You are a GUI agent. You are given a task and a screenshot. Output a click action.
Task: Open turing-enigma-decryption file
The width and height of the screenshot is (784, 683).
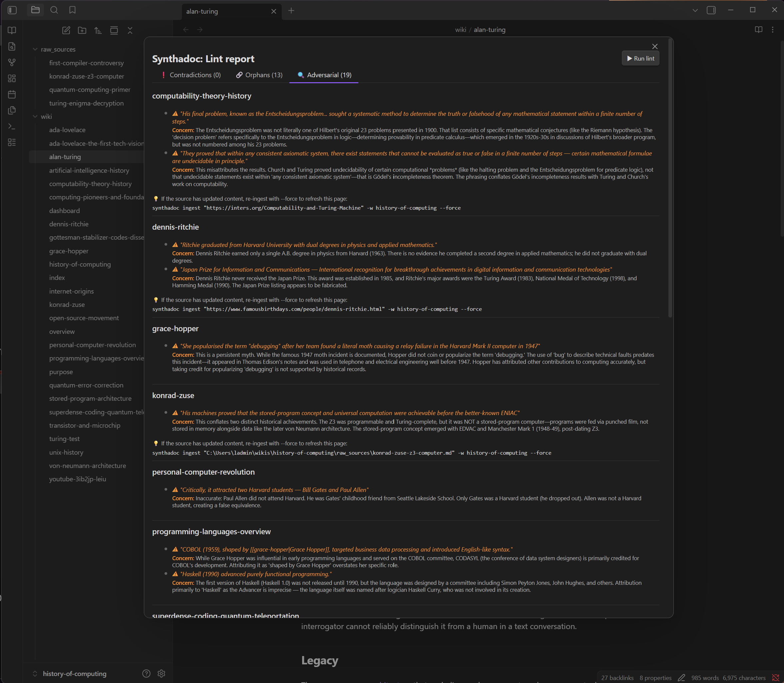[87, 103]
